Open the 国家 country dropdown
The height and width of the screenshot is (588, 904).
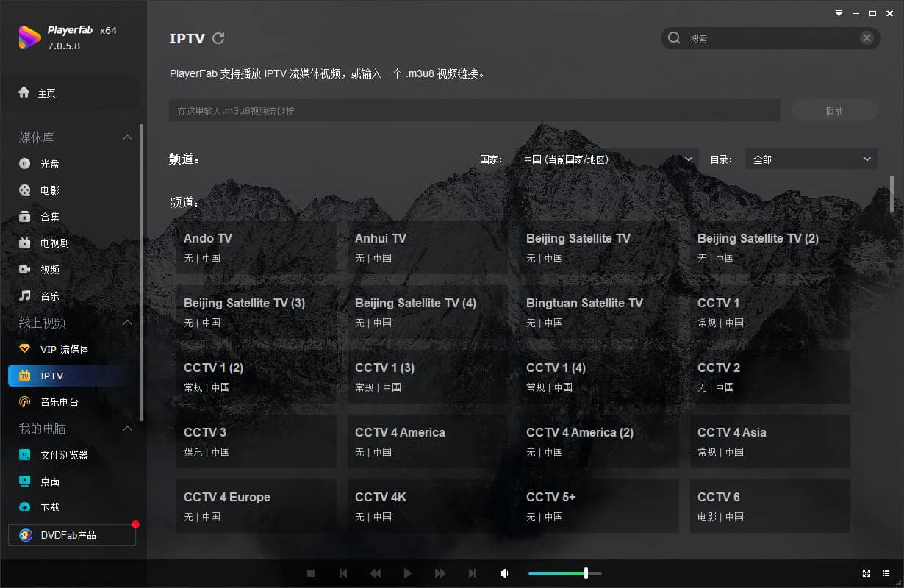tap(607, 159)
